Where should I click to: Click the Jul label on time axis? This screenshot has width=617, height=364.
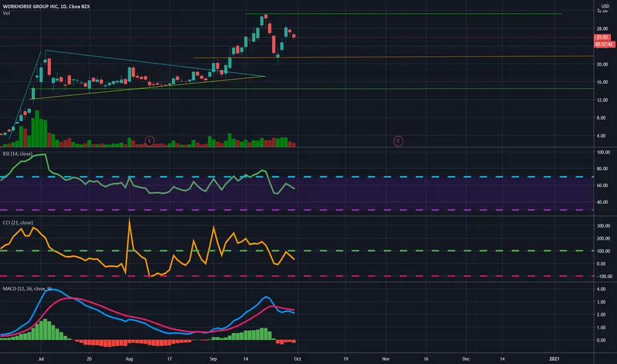tap(40, 359)
